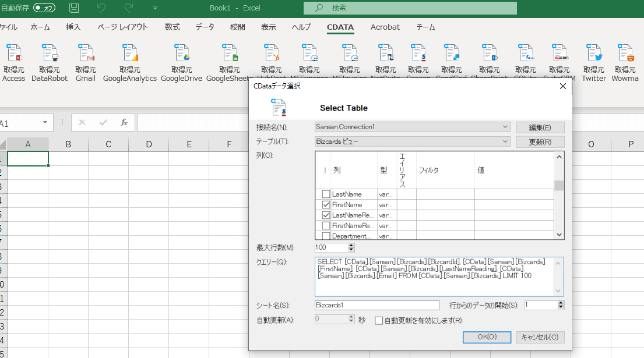Enable the 自動更新を有効にします checkbox
Screen dimensions: 644x358
point(379,320)
